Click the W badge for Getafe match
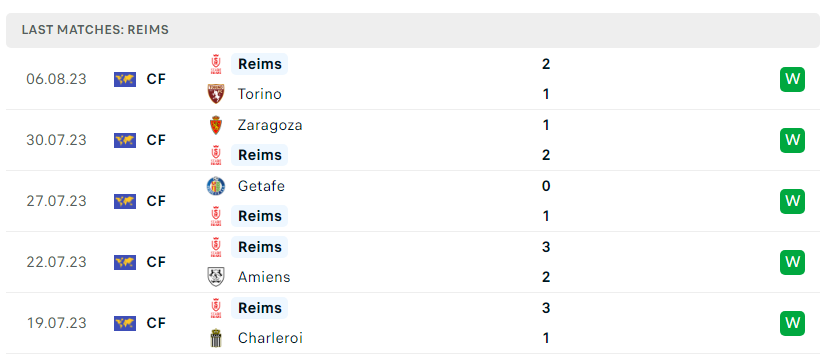 pos(792,201)
